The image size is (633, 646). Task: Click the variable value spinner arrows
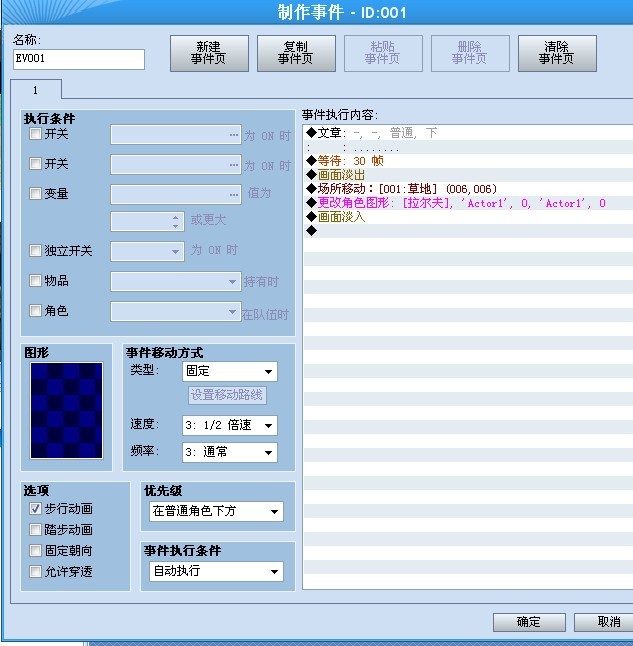point(176,222)
